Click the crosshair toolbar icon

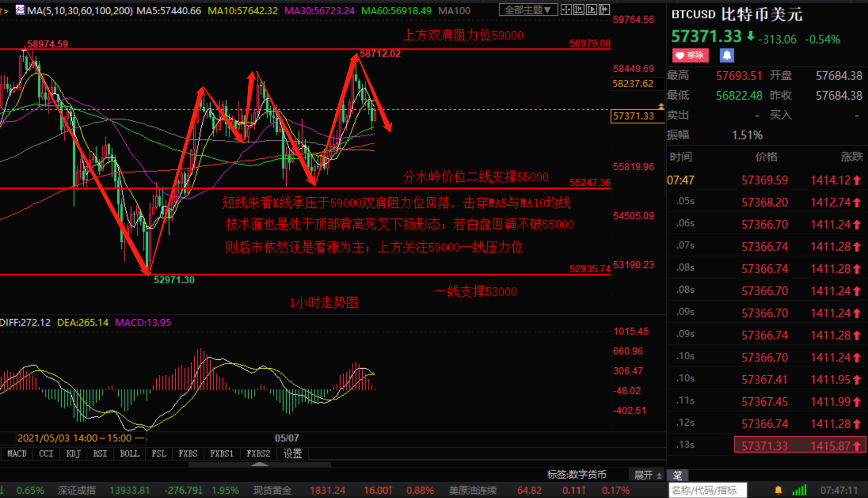click(x=566, y=9)
